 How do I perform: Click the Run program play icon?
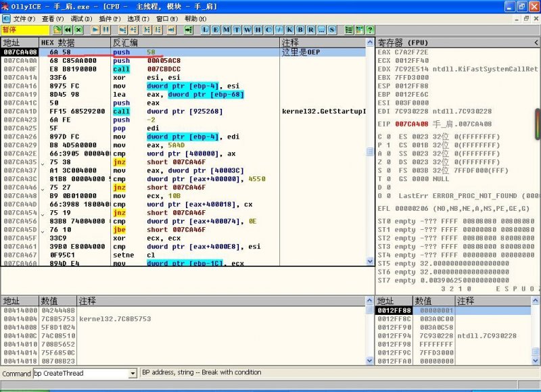coord(95,30)
